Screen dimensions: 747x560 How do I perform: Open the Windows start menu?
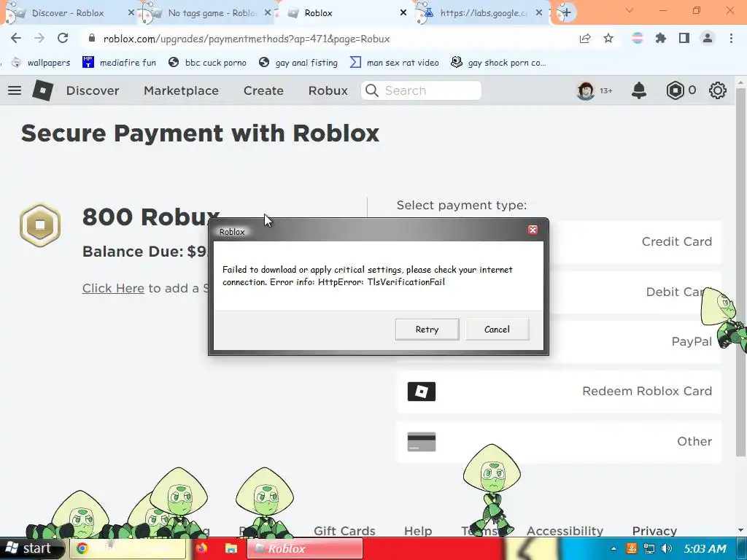pos(31,548)
